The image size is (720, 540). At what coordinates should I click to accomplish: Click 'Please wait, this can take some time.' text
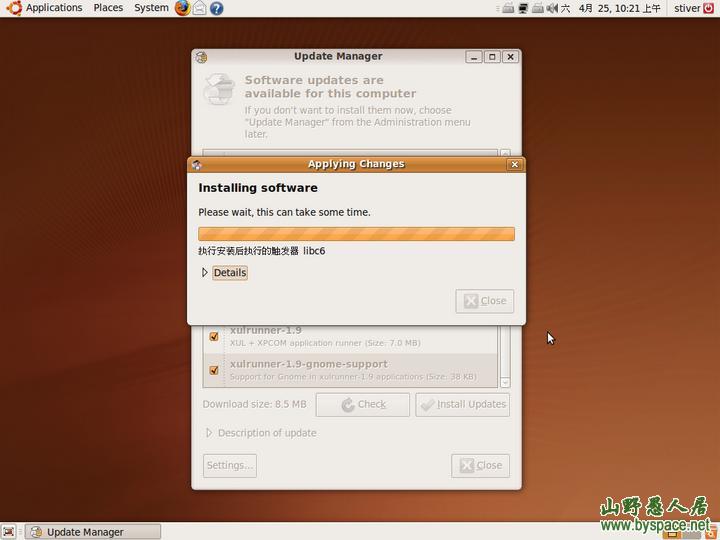[284, 212]
